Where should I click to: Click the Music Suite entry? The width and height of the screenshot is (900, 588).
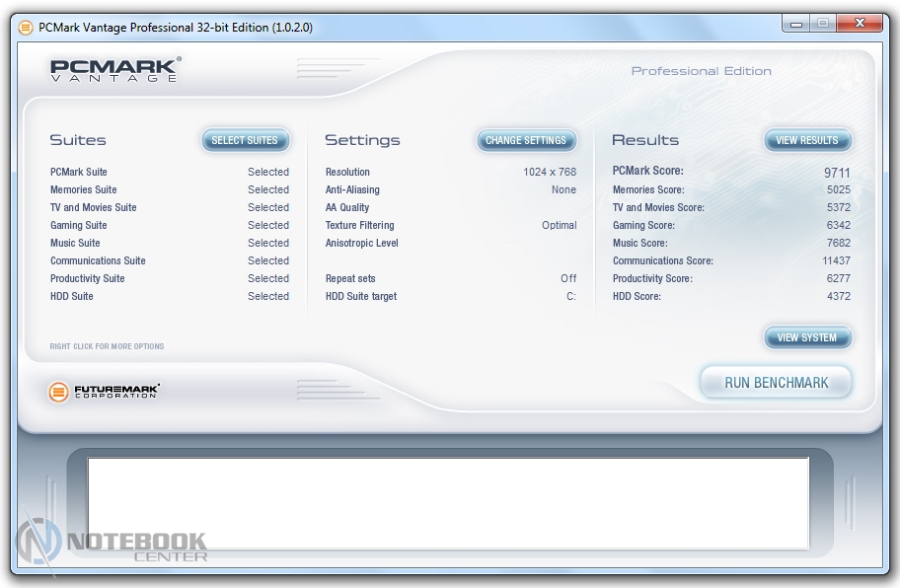coord(75,243)
